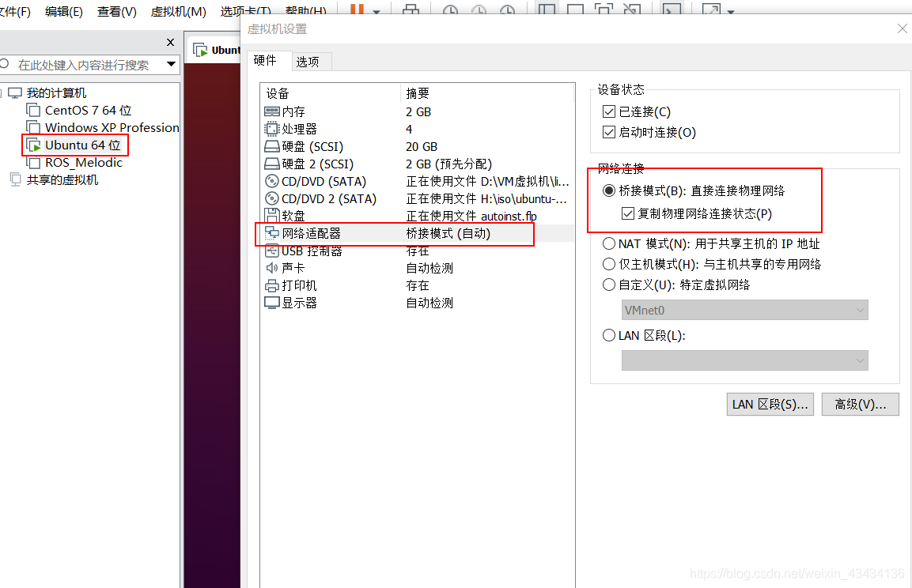Screen dimensions: 912x588
Task: Close the library sidebar panel
Action: click(170, 42)
